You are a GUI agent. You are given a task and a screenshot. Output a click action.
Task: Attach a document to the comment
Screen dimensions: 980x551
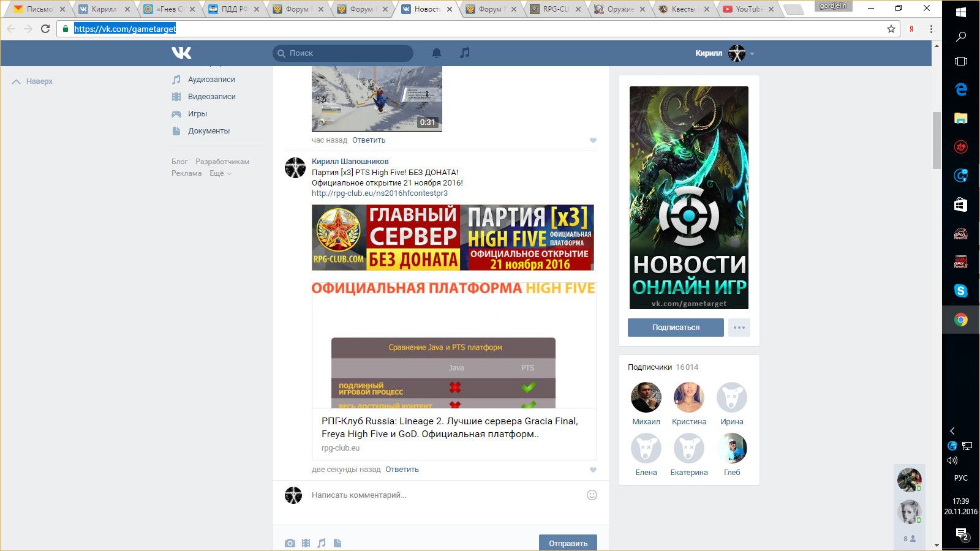click(x=337, y=543)
